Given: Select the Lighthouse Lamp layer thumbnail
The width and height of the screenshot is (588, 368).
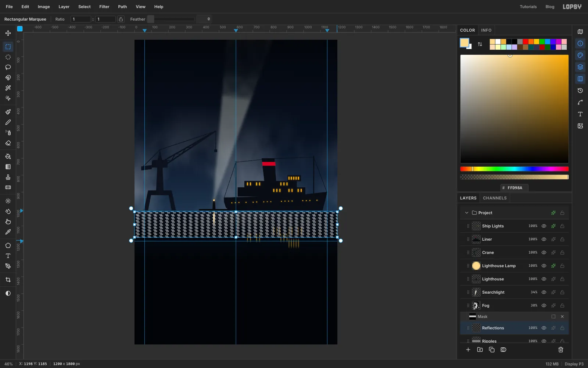Looking at the screenshot, I should [x=476, y=266].
